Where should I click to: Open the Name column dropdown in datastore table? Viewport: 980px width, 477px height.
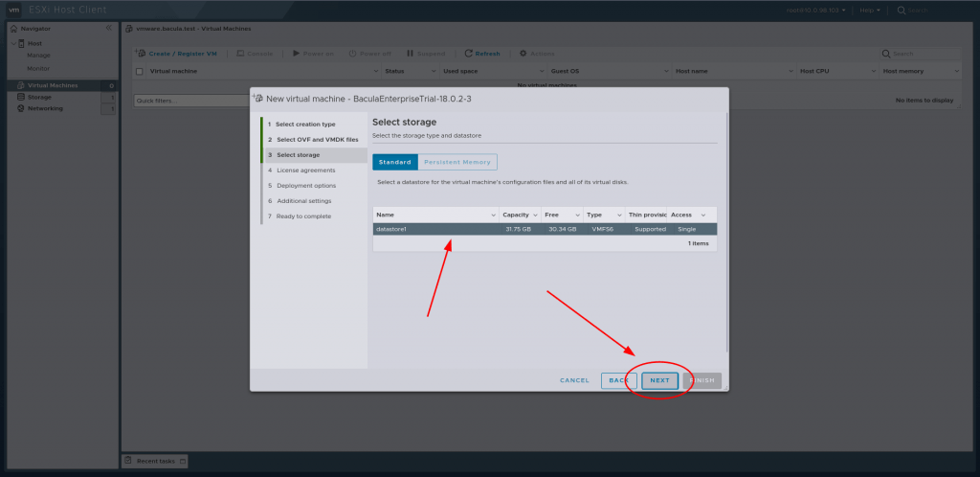coord(493,215)
